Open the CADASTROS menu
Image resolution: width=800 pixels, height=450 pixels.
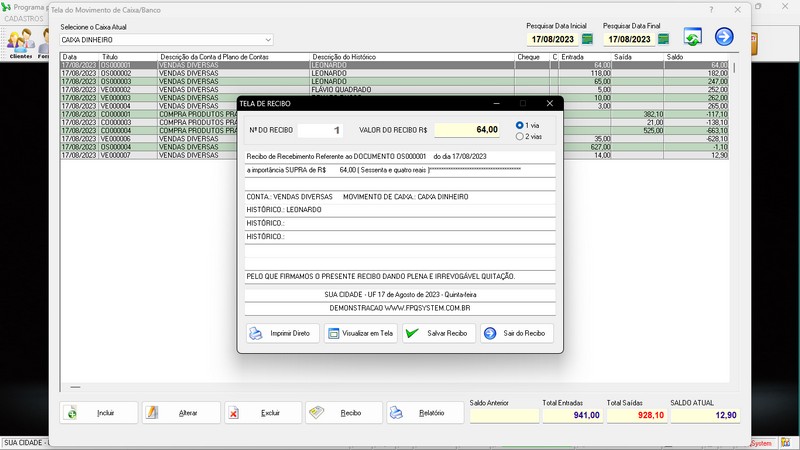click(24, 19)
